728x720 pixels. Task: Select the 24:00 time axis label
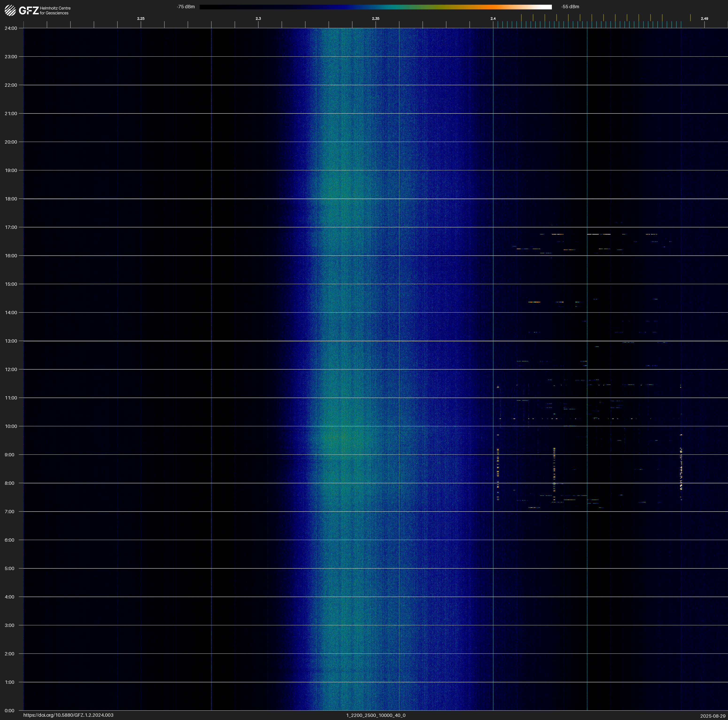click(x=11, y=28)
